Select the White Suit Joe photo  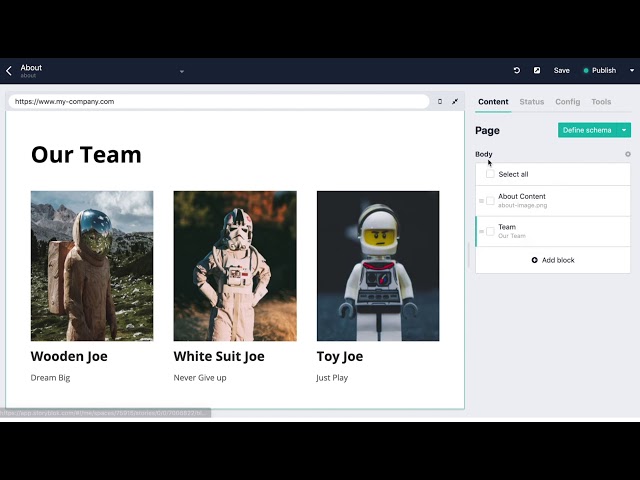point(235,266)
